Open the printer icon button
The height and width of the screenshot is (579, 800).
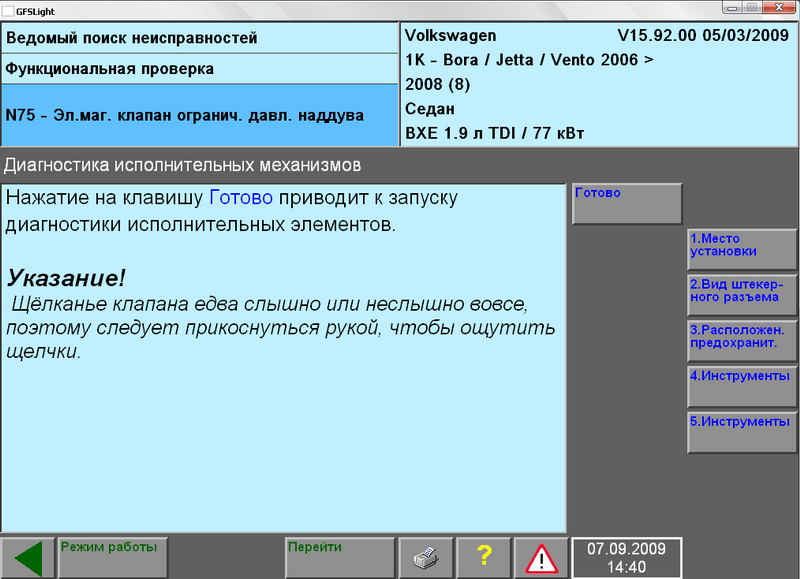pyautogui.click(x=426, y=558)
